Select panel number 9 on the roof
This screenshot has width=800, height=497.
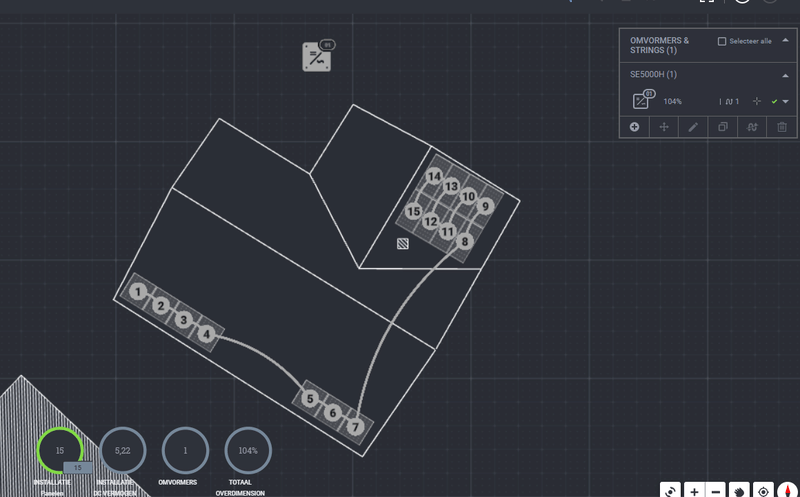tap(485, 207)
